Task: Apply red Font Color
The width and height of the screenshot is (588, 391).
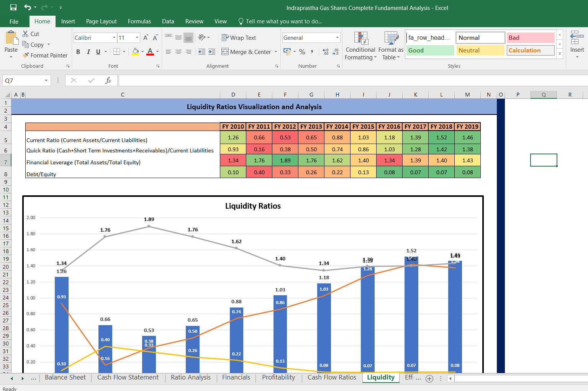Action: pyautogui.click(x=150, y=52)
